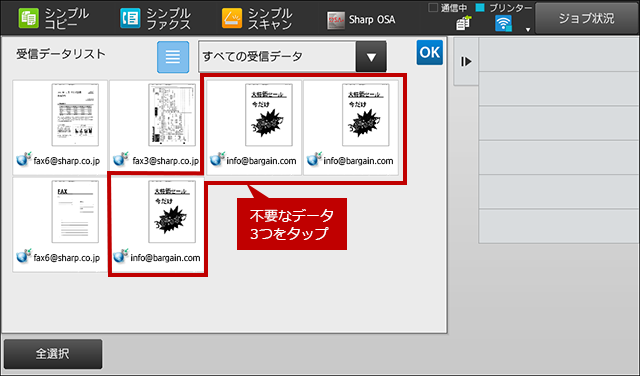Open Simple Copy (シンプルコピー) mode icon
Image resolution: width=640 pixels, height=376 pixels.
(29, 19)
